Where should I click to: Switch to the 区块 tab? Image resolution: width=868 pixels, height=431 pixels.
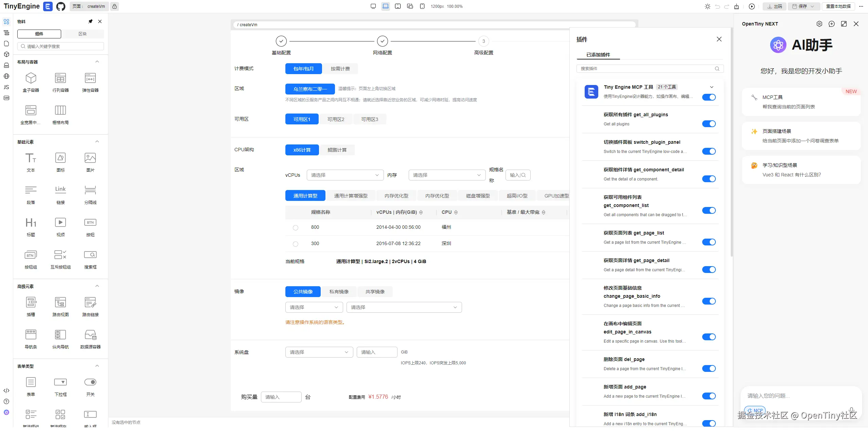point(83,34)
